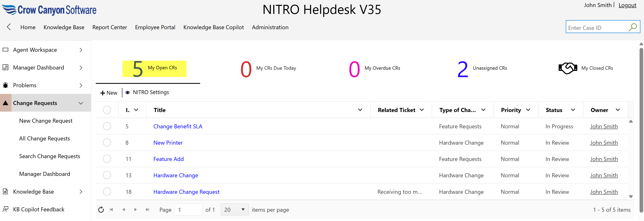Open Report Center menu item
Screen dimensions: 644x221
pos(109,27)
